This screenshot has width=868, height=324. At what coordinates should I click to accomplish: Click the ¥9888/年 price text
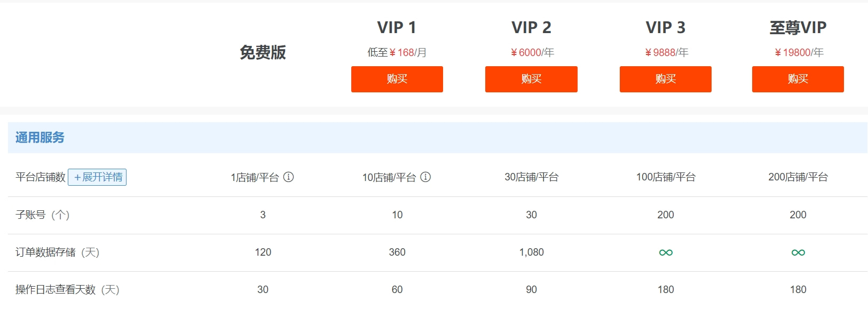665,52
